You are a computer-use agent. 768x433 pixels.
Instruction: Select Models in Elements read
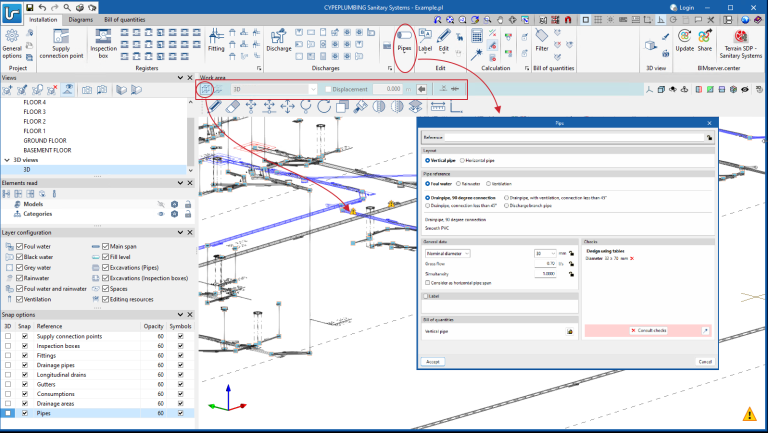click(x=33, y=204)
